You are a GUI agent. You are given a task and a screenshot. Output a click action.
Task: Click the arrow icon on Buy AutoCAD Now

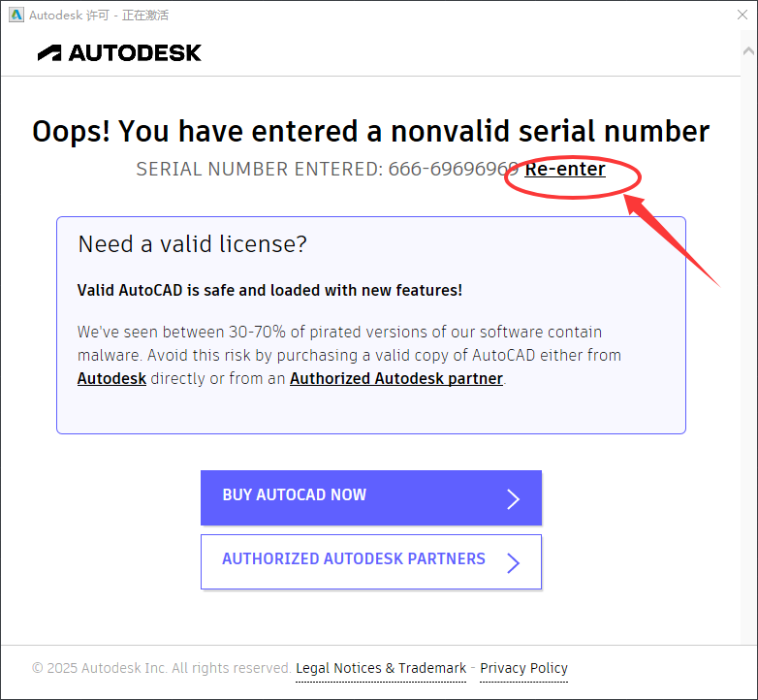(514, 498)
